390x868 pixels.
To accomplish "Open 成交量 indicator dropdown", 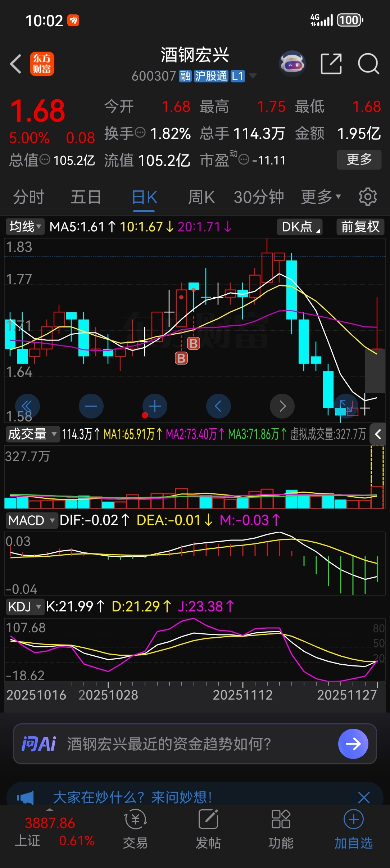I will click(x=32, y=434).
